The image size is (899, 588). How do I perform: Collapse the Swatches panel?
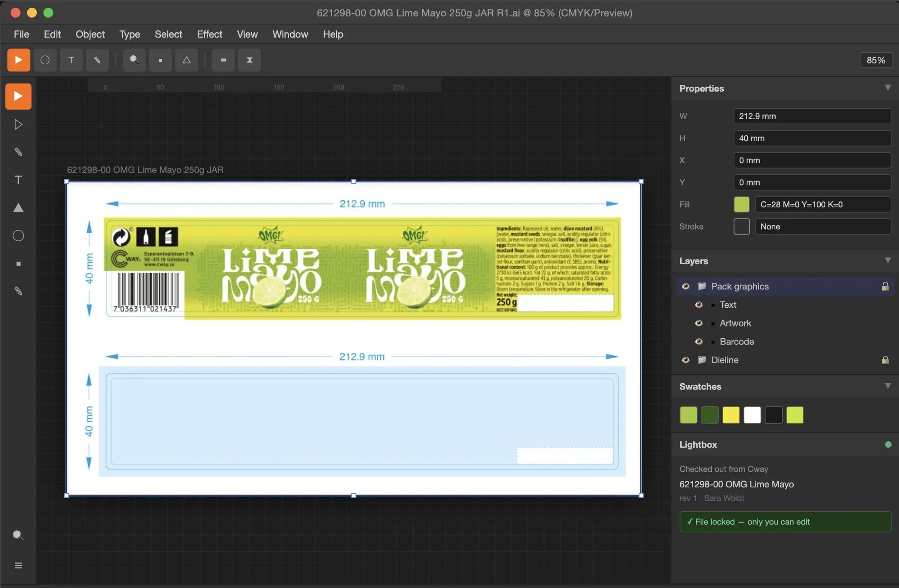888,386
